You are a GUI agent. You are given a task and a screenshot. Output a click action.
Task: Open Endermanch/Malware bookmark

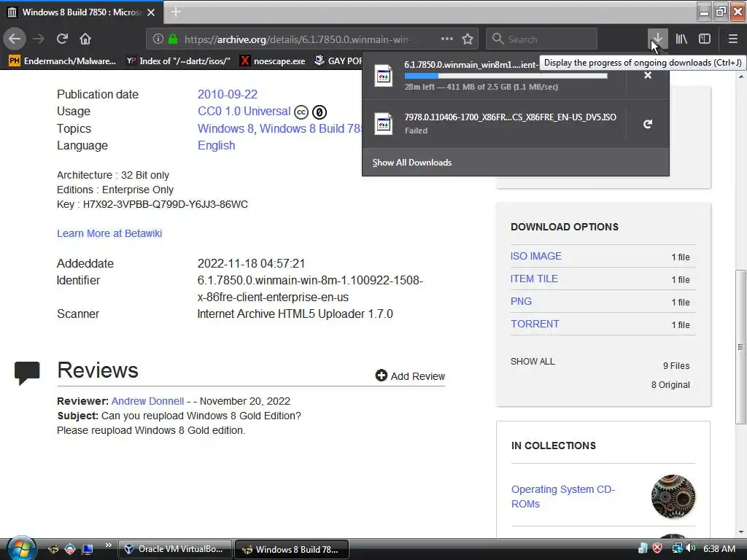(63, 61)
